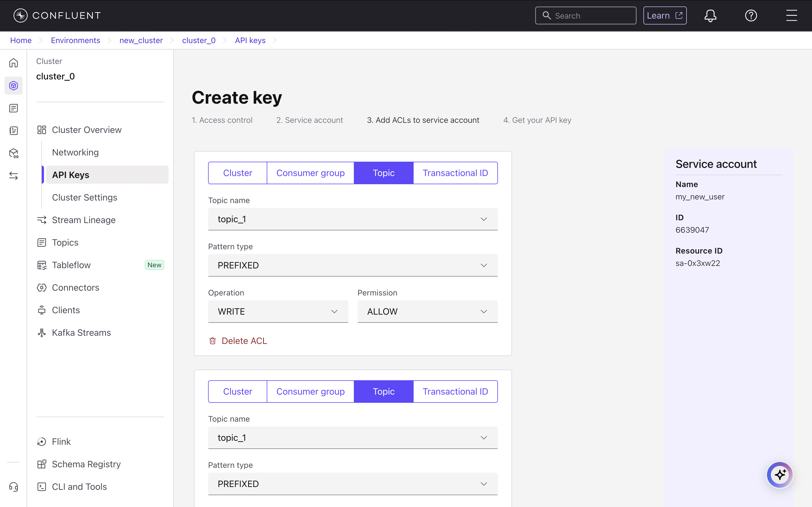The image size is (812, 507).
Task: Click the AI assistant sparkle button
Action: pyautogui.click(x=780, y=475)
